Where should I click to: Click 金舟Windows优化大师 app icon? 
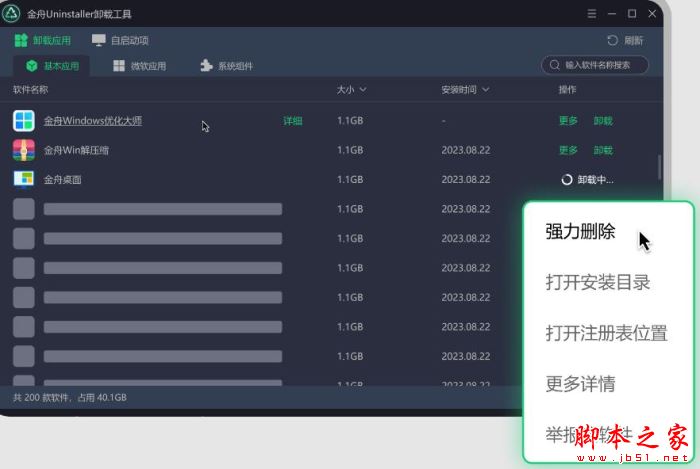(x=24, y=120)
